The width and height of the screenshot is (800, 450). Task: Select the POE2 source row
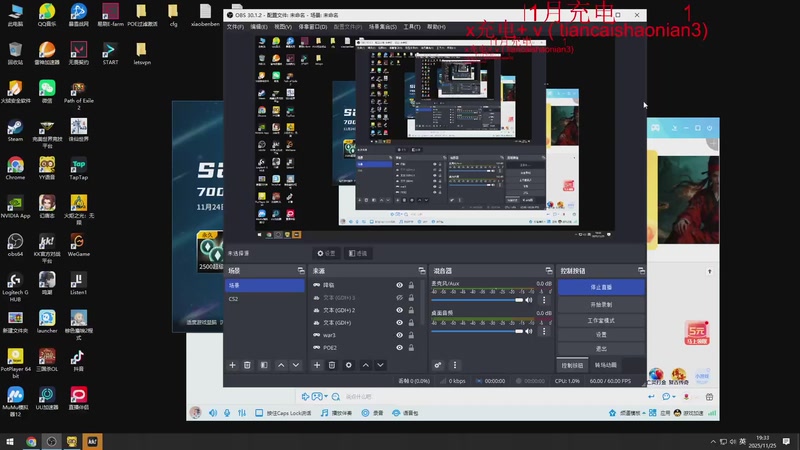pos(365,347)
